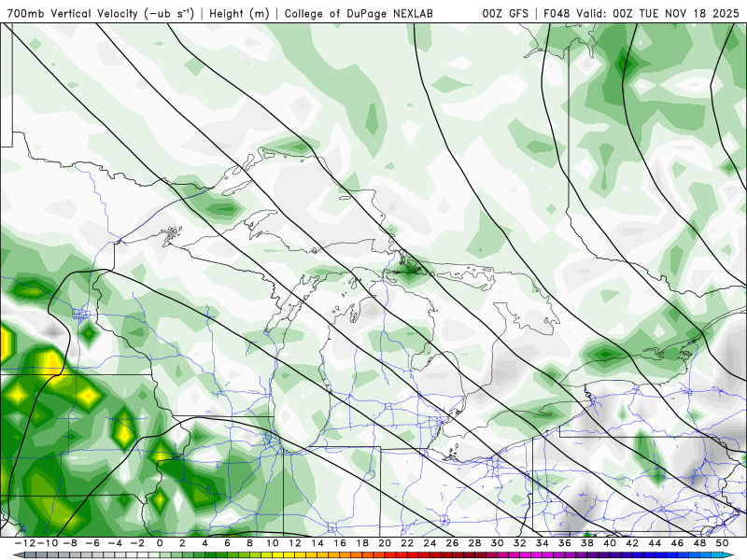Viewport: 747px width, 560px height.
Task: Click the "00Z GFS" model run label
Action: (x=505, y=14)
